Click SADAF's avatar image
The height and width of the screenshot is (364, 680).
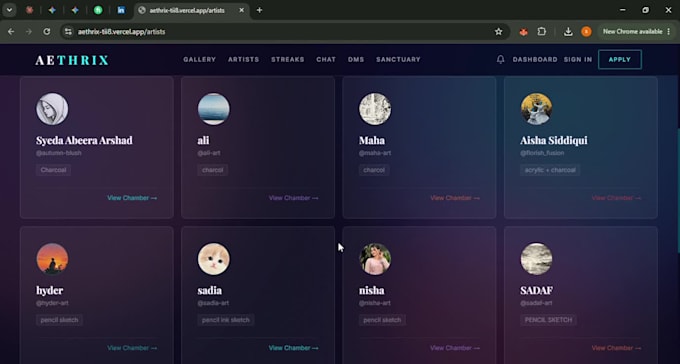[536, 259]
